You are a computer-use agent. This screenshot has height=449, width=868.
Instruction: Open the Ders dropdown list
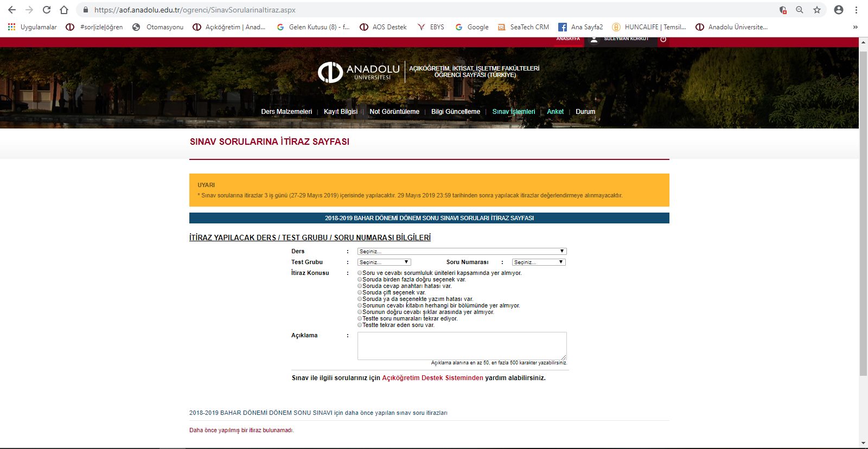pos(462,251)
